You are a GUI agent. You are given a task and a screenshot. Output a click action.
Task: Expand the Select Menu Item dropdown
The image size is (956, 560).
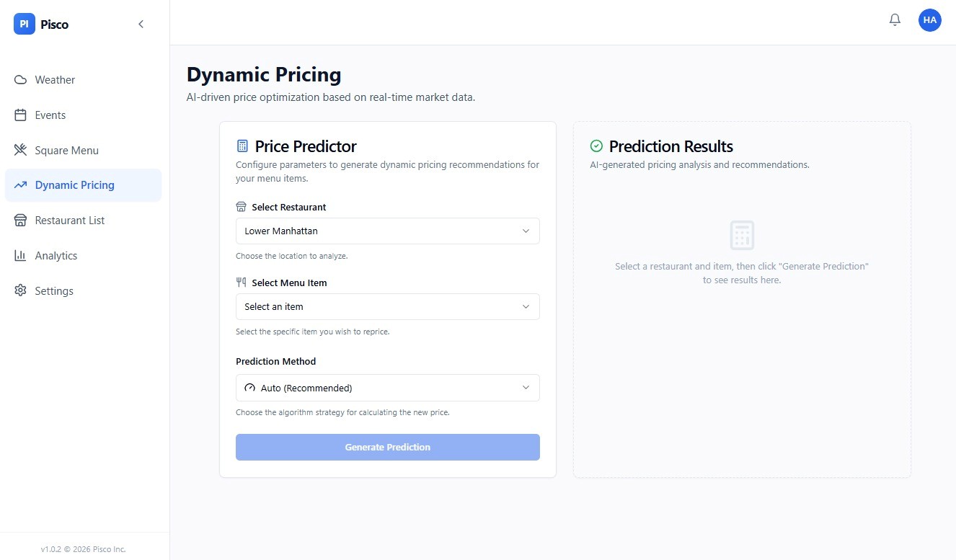(x=387, y=307)
